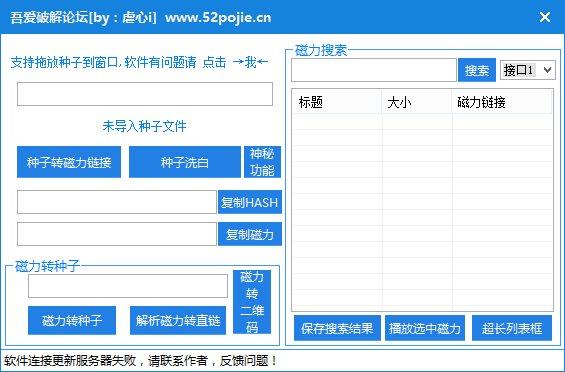The height and width of the screenshot is (372, 565).
Task: Focus the 磁力搜索 keyword input field
Action: pos(374,70)
